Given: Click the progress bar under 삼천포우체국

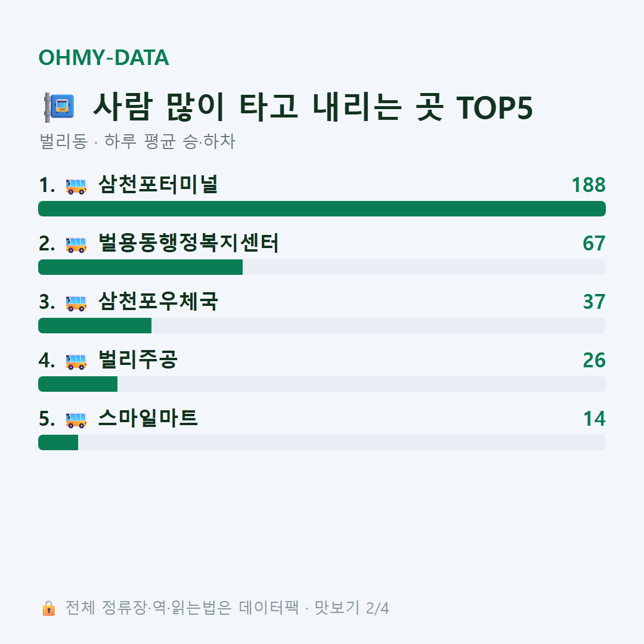Looking at the screenshot, I should 322,326.
